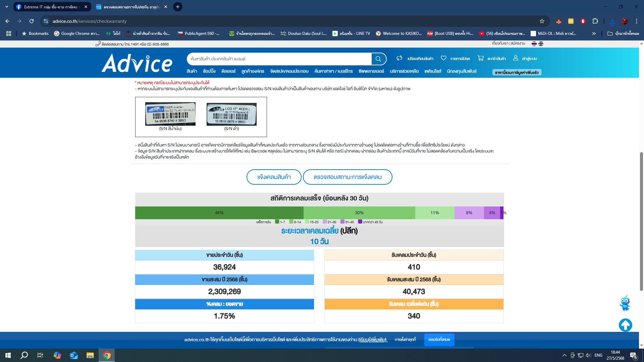Open the สินค้า menu item
The width and height of the screenshot is (644, 362).
(192, 71)
